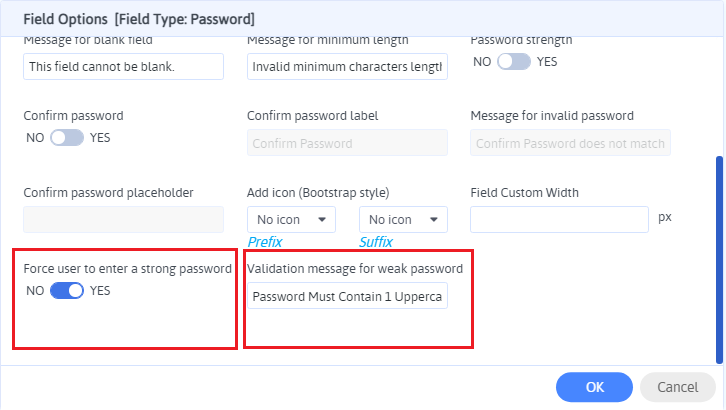Open the Suffix icon dropdown
Viewport: 726px width, 410px height.
click(x=402, y=220)
